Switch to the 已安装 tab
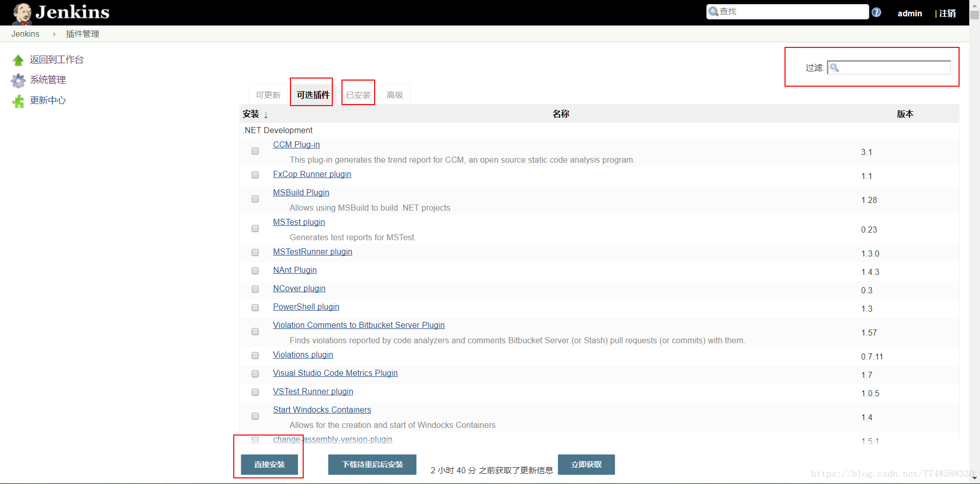Screen dimensions: 980x484 (358, 95)
